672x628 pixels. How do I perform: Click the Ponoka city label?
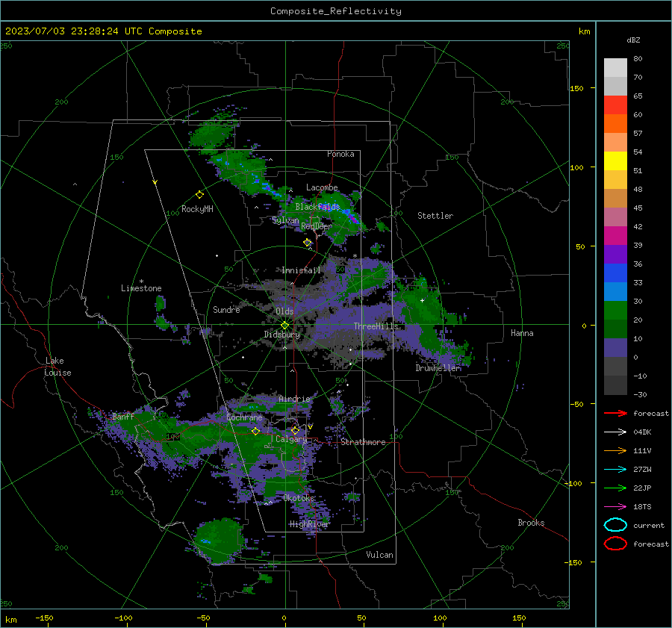(340, 154)
